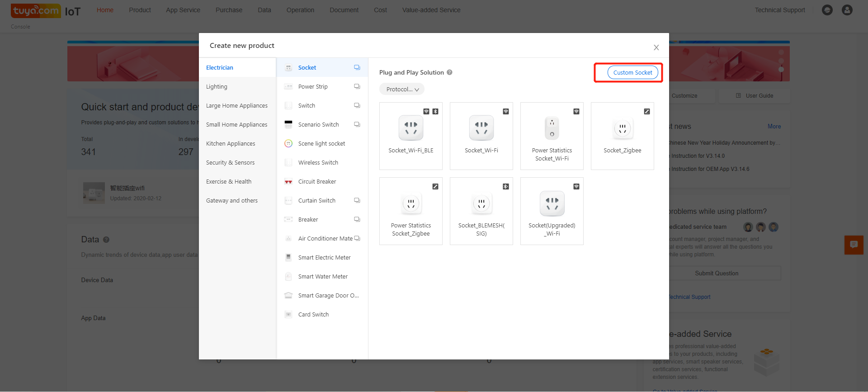The width and height of the screenshot is (868, 392).
Task: Click the orange feedback chat icon
Action: pyautogui.click(x=854, y=245)
